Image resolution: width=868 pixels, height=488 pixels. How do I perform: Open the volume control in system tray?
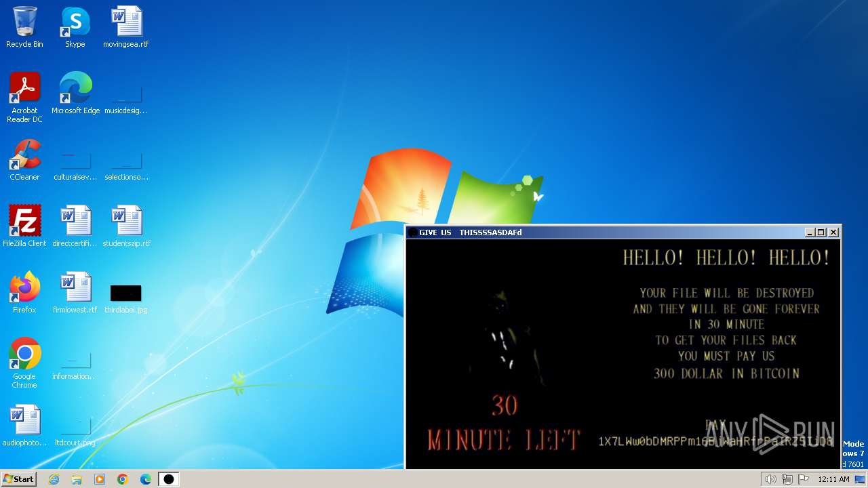coord(770,479)
